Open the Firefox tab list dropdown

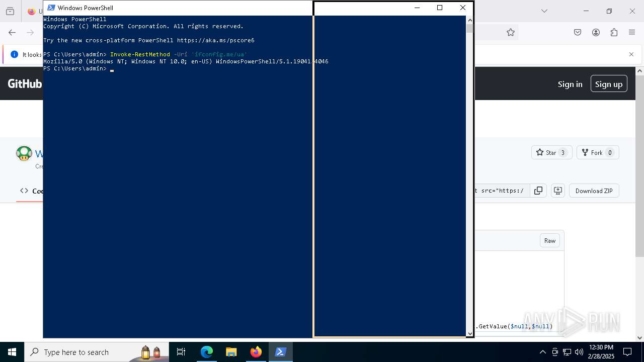coord(544,11)
